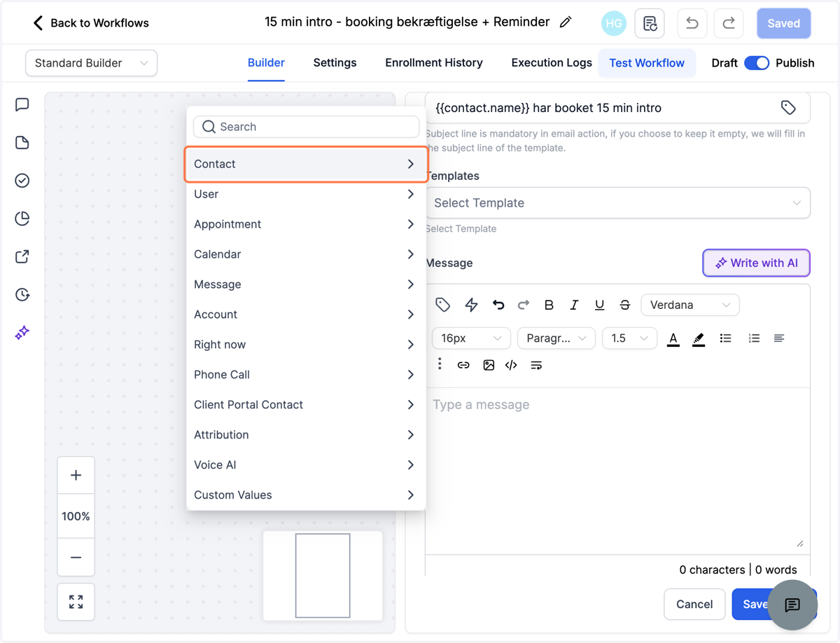840x643 pixels.
Task: Switch to the Settings tab
Action: 335,63
